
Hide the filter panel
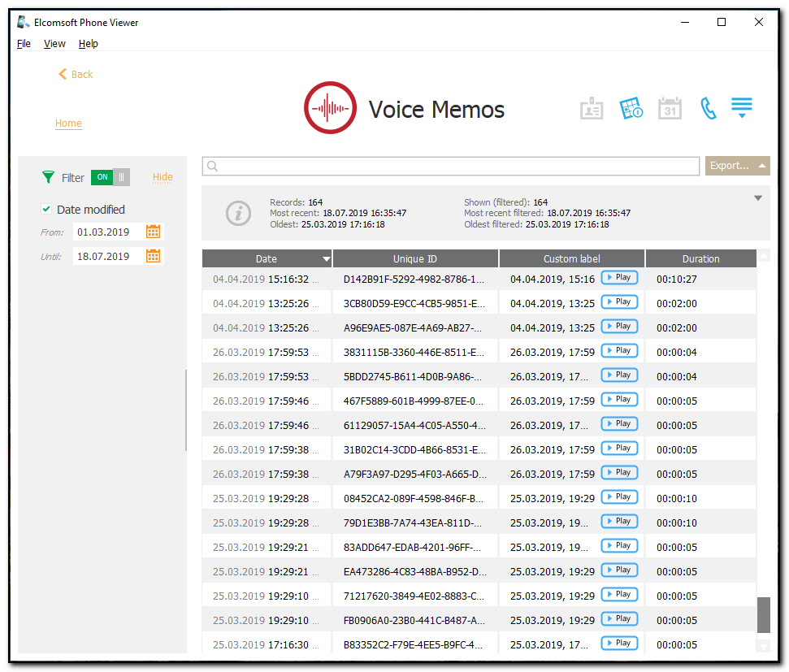click(163, 177)
